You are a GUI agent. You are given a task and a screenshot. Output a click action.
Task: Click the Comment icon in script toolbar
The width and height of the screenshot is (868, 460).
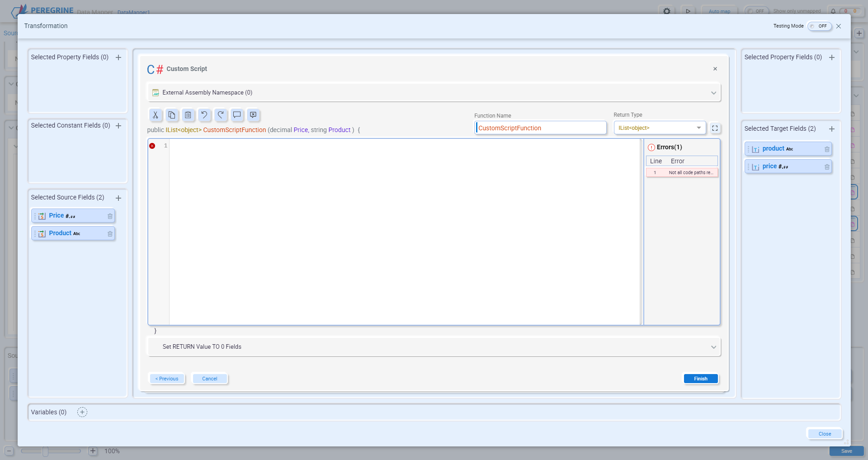pyautogui.click(x=237, y=115)
